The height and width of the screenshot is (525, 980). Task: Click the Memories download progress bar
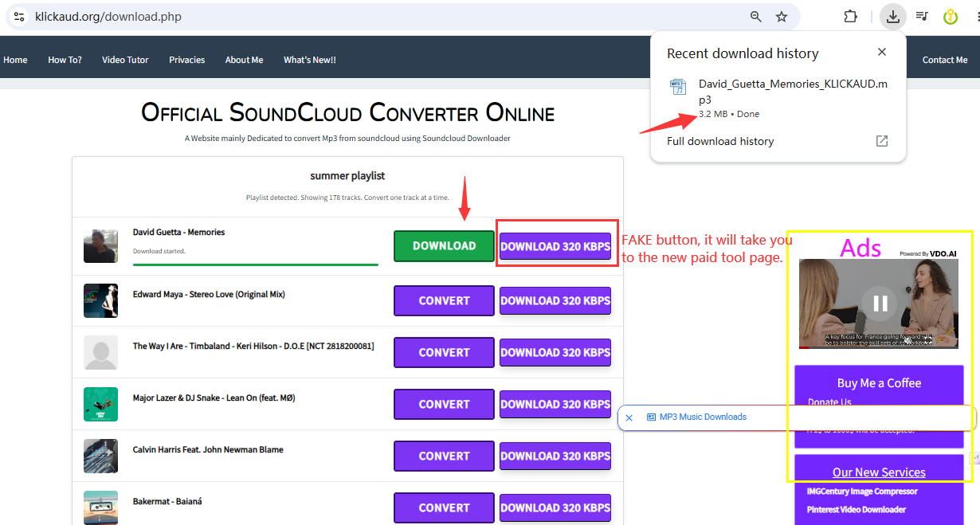[255, 264]
